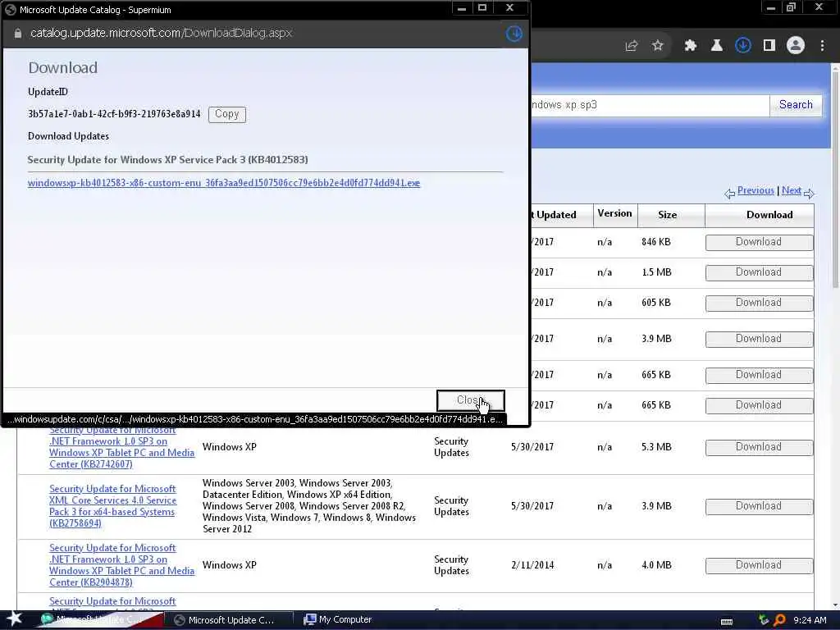Click the flask experiments icon
Screen dimensions: 840x630
(716, 46)
